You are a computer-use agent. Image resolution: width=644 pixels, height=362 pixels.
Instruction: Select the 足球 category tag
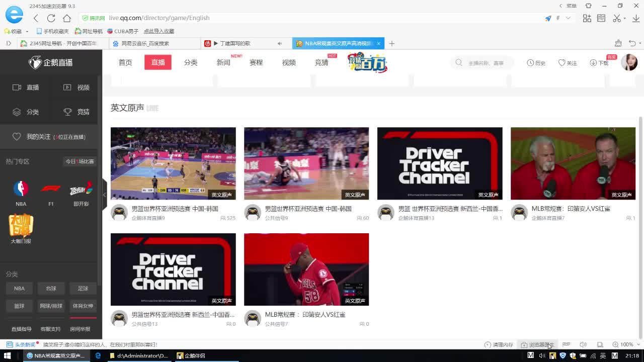pos(83,289)
